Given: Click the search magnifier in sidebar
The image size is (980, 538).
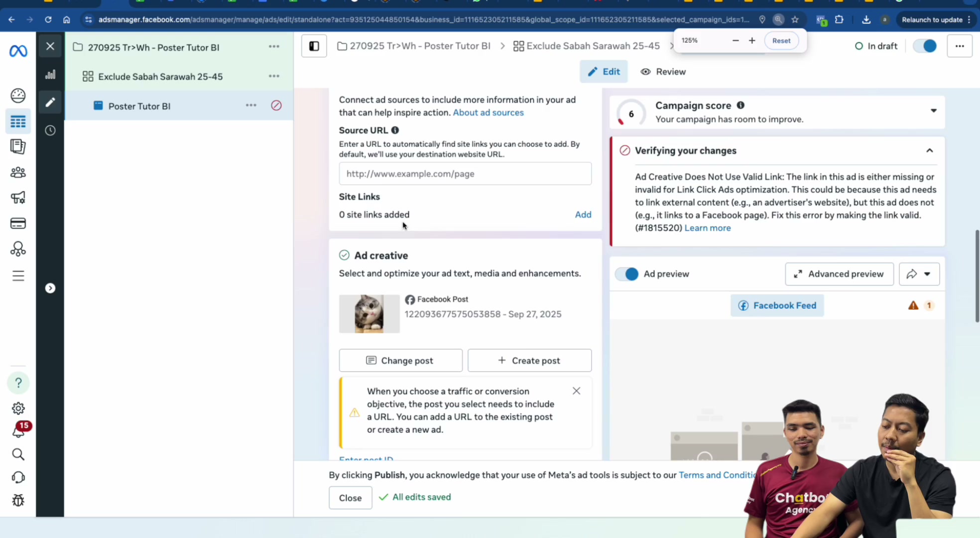Looking at the screenshot, I should click(18, 454).
